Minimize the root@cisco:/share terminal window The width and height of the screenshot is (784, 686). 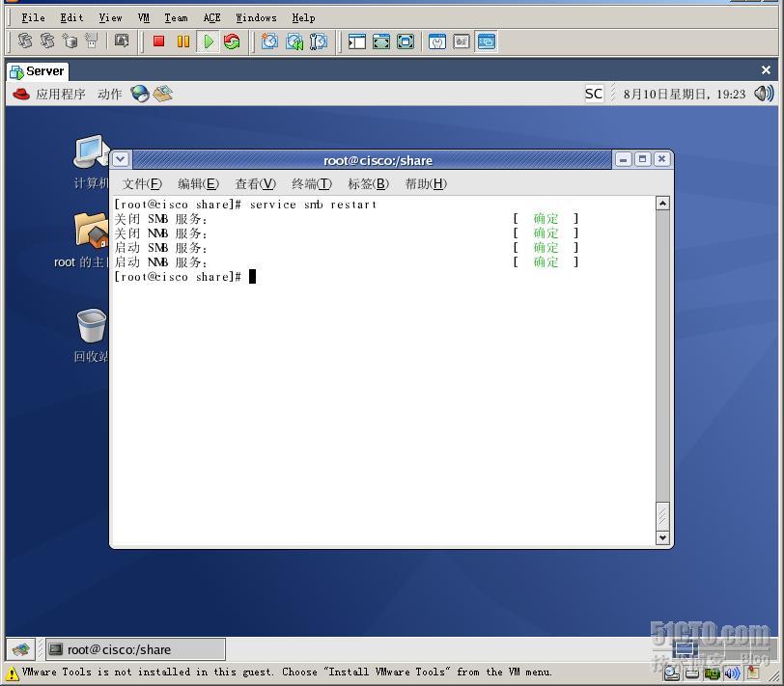(x=623, y=159)
